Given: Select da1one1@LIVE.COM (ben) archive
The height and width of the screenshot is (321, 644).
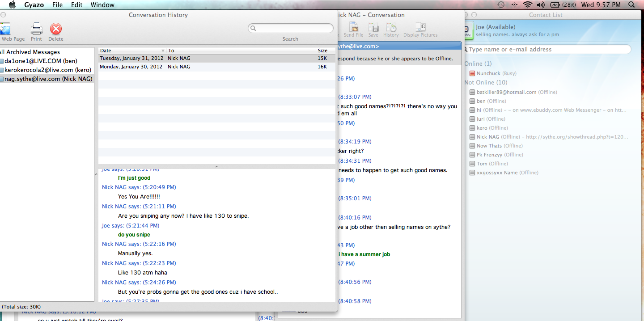Looking at the screenshot, I should [x=41, y=61].
